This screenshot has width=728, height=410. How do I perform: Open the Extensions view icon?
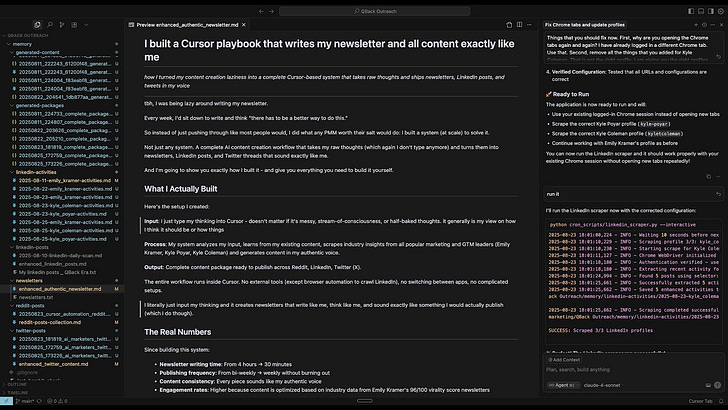(74, 25)
